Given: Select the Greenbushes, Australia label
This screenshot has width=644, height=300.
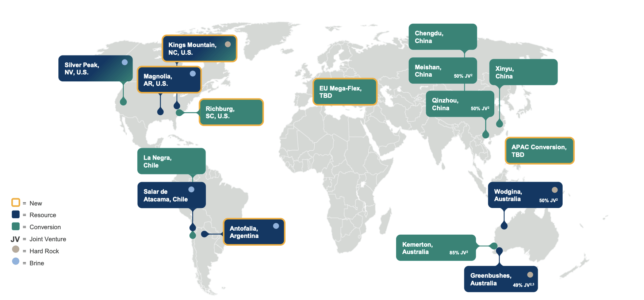Looking at the screenshot, I should pyautogui.click(x=501, y=279).
